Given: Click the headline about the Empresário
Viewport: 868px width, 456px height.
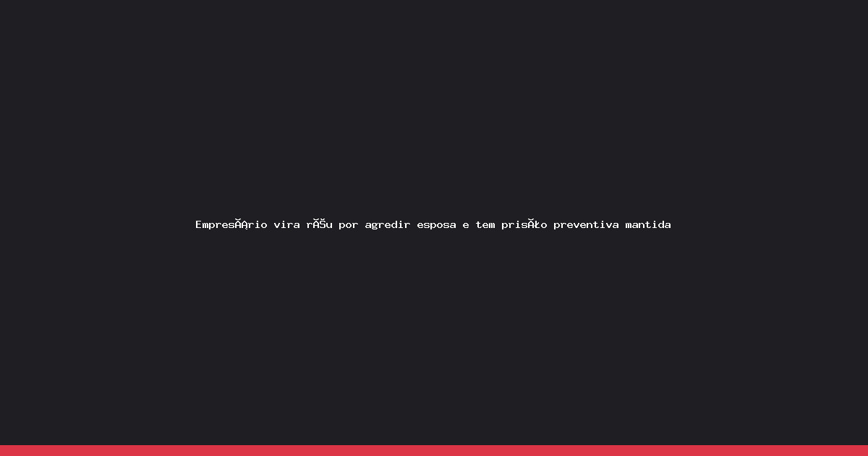Looking at the screenshot, I should click(433, 224).
